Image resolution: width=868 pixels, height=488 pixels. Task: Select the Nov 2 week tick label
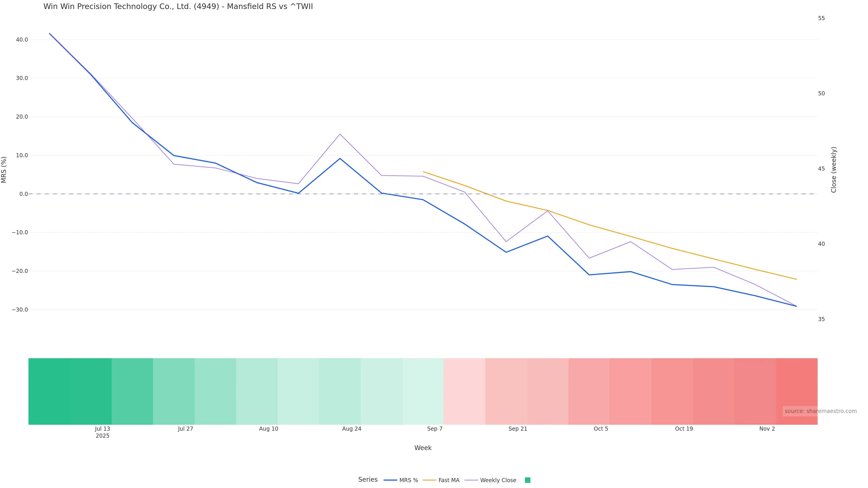coord(767,429)
